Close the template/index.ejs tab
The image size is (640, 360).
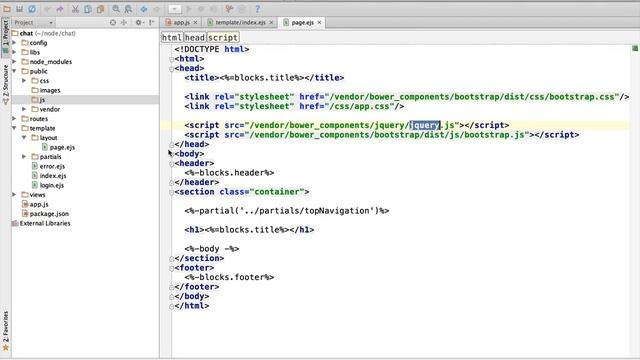(271, 22)
